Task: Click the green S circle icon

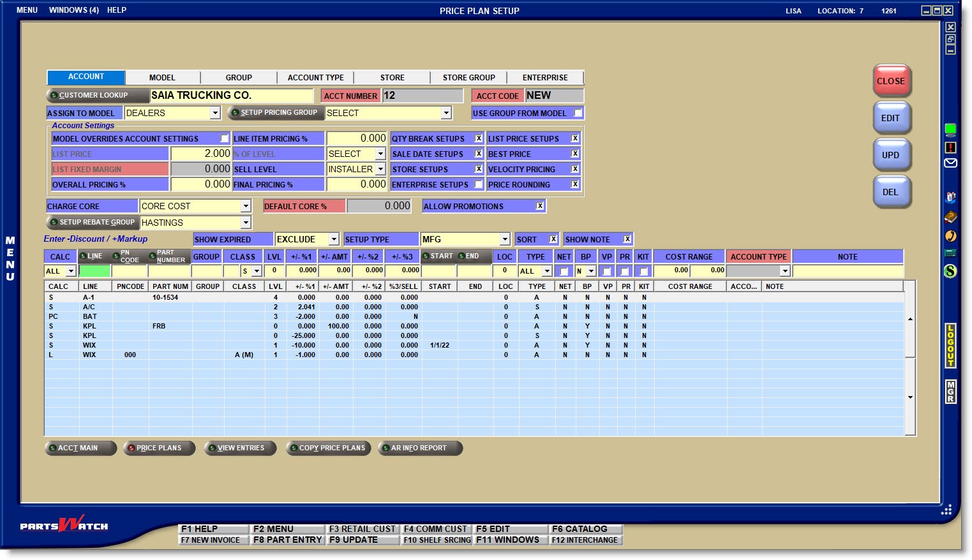Action: pyautogui.click(x=950, y=271)
